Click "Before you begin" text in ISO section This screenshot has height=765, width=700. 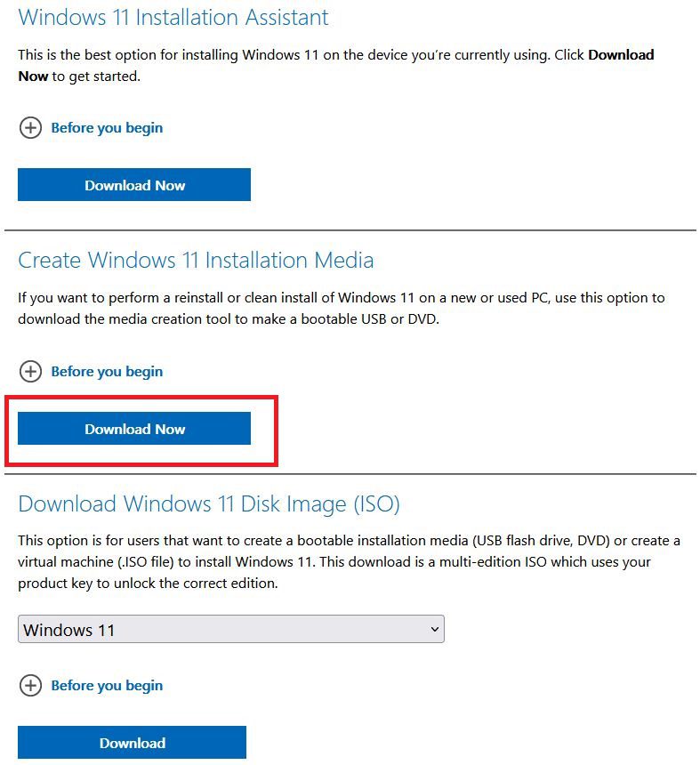pos(106,685)
